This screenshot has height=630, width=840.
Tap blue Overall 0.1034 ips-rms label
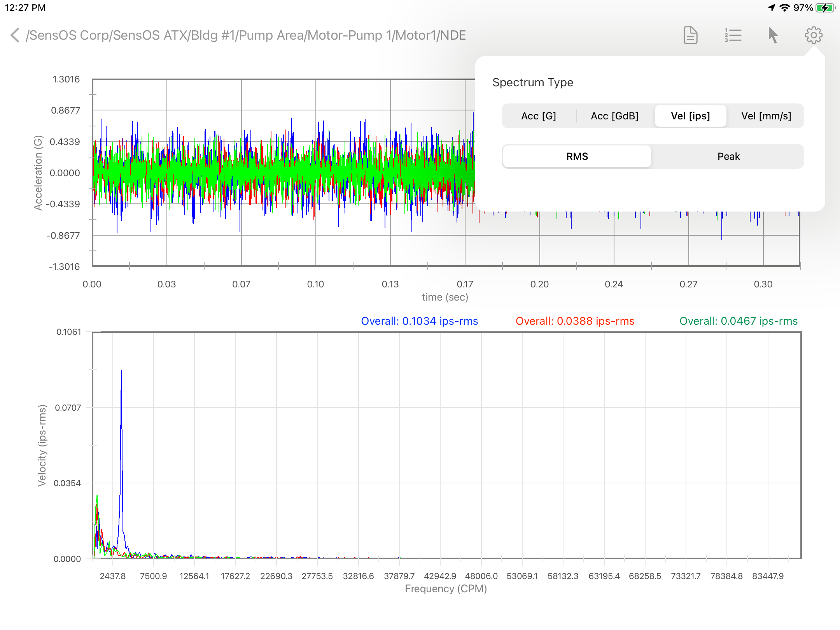point(419,321)
